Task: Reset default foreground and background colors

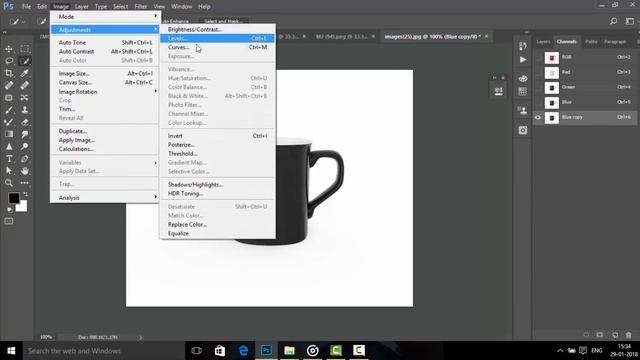Action: tap(9, 210)
